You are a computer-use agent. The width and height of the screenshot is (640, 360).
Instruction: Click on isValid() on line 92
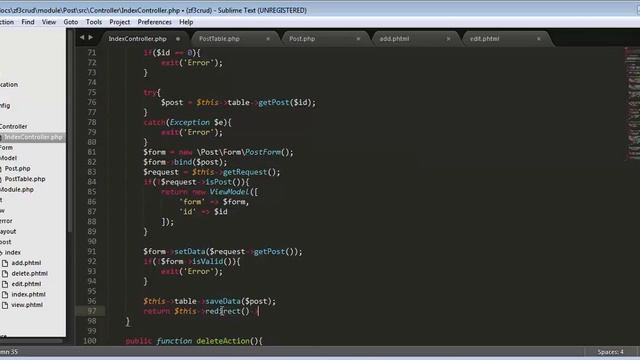tap(212, 261)
